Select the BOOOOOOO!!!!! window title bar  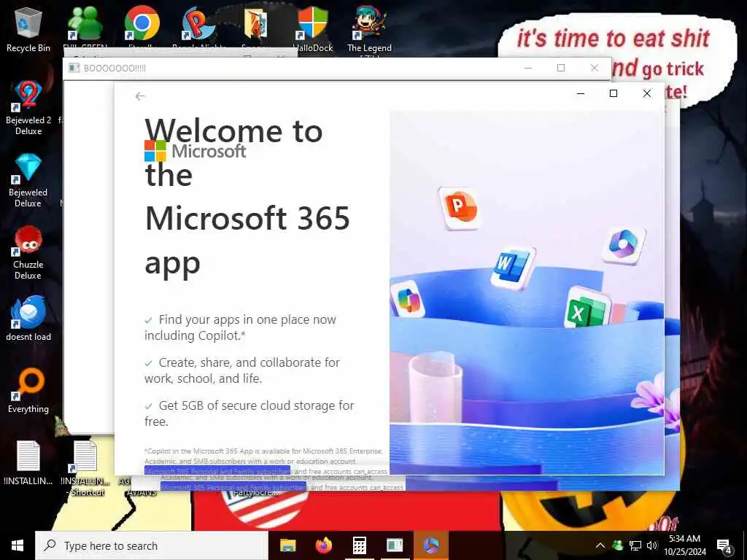click(x=295, y=68)
